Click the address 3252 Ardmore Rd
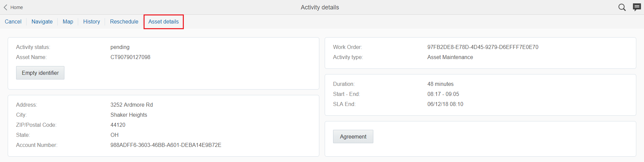Screen dimensions: 644x162 (131, 105)
